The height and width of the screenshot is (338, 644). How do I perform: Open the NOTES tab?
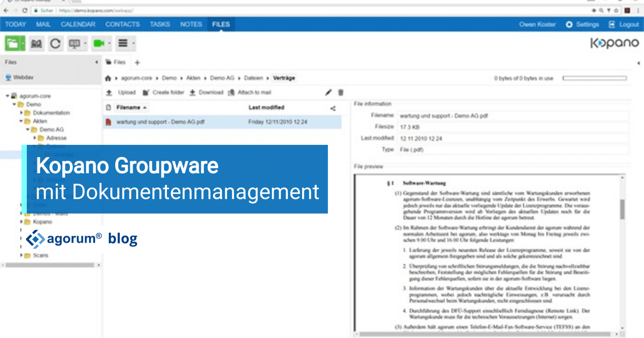tap(191, 25)
